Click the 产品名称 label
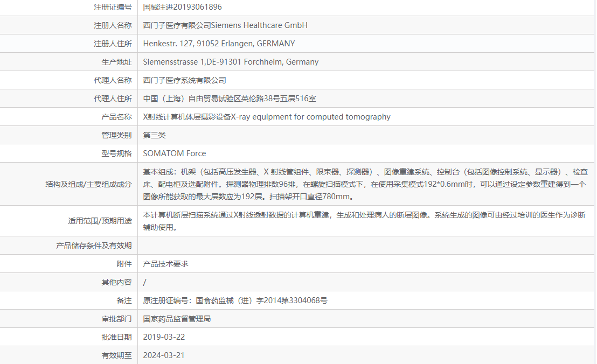Image resolution: width=597 pixels, height=364 pixels. tap(116, 117)
